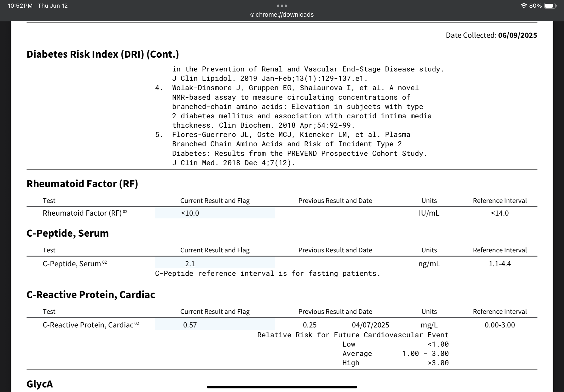Select the RF result <10.0
The height and width of the screenshot is (392, 564).
[190, 213]
